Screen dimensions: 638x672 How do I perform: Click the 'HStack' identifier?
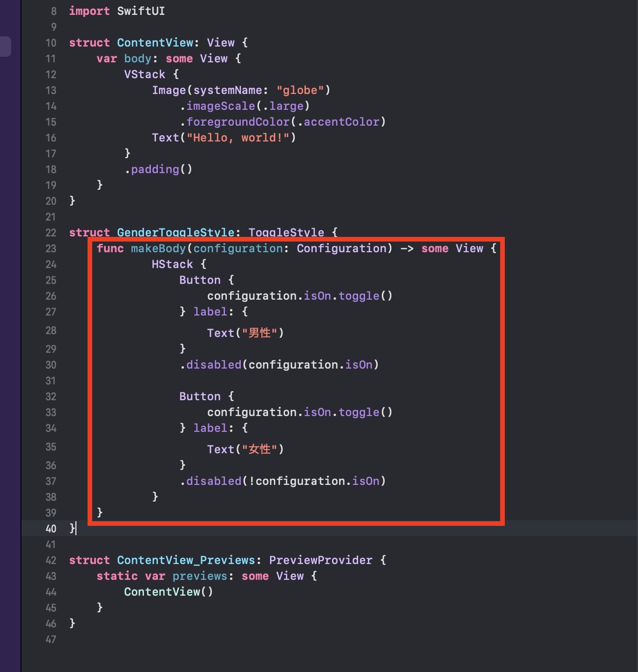coord(172,264)
